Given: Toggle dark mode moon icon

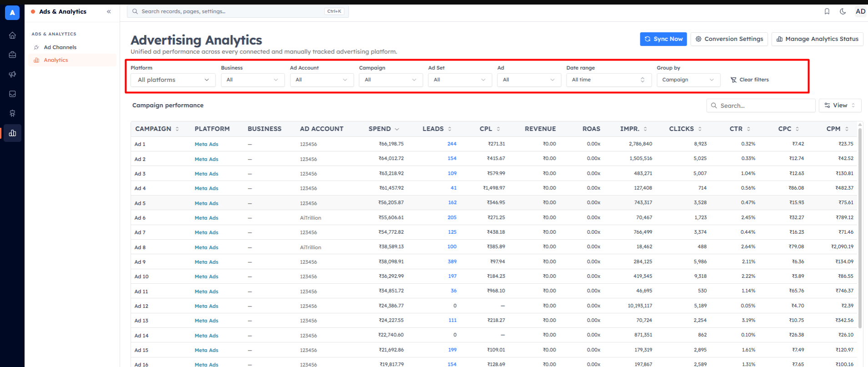Looking at the screenshot, I should pyautogui.click(x=843, y=11).
